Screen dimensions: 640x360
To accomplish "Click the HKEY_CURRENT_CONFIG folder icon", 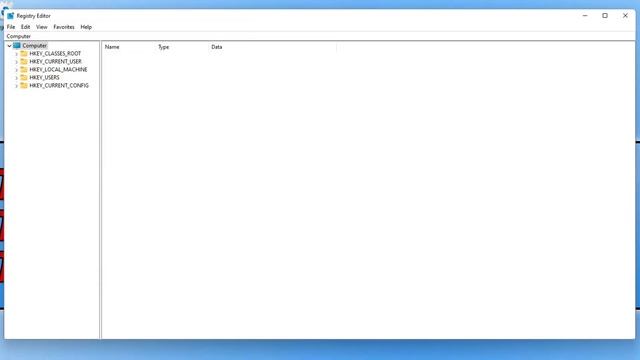I will coord(24,85).
